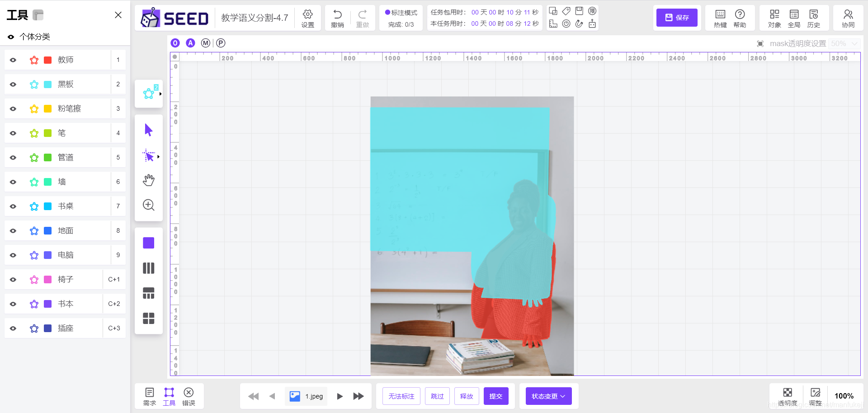Screen dimensions: 868x413
Task: Choose the four-quadrant grid layout icon
Action: coord(148,319)
